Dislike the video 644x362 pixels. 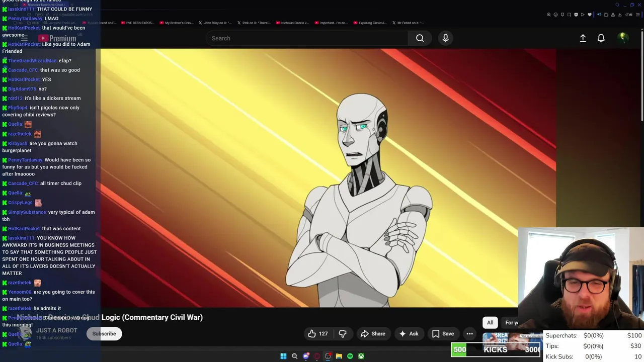(x=343, y=334)
